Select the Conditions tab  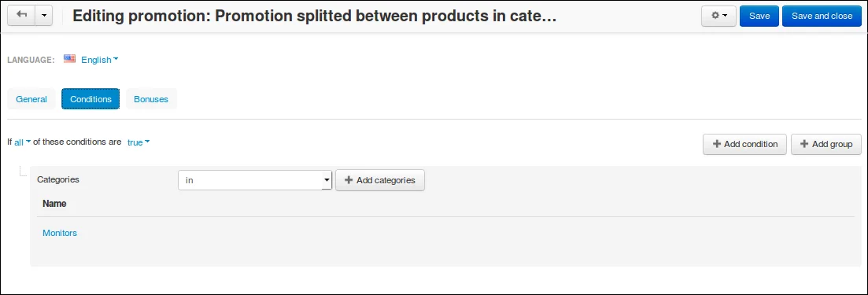click(x=90, y=99)
